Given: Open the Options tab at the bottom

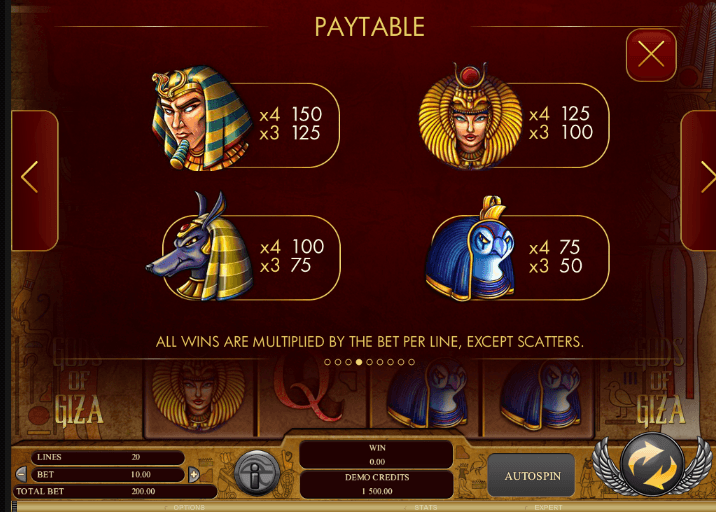Looking at the screenshot, I should click(189, 507).
